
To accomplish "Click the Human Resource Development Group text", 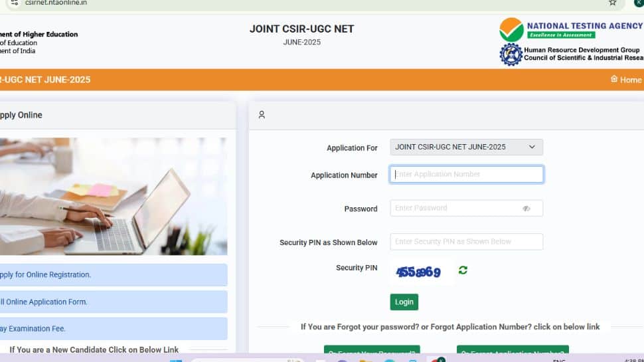I will click(582, 50).
